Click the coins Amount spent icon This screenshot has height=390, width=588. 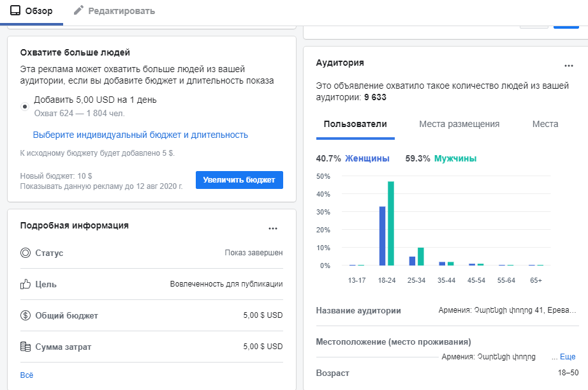pyautogui.click(x=26, y=347)
